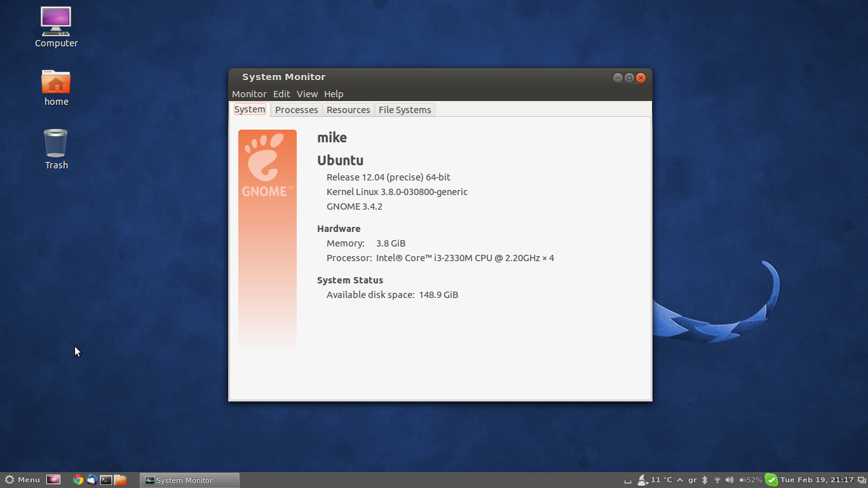
Task: Open the Wi-Fi network indicator
Action: pos(717,480)
